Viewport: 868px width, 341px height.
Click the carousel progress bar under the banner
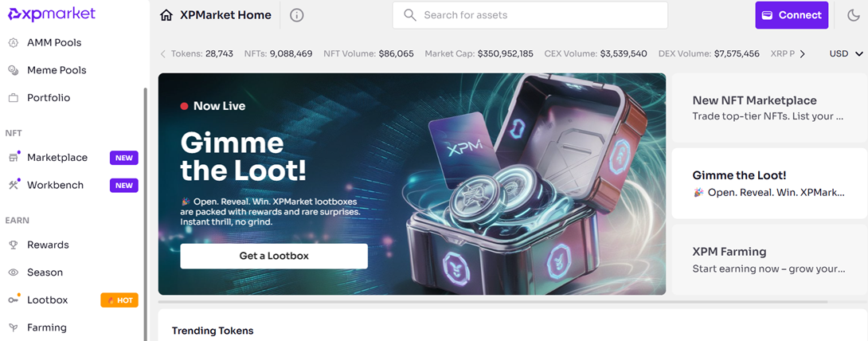click(x=493, y=302)
